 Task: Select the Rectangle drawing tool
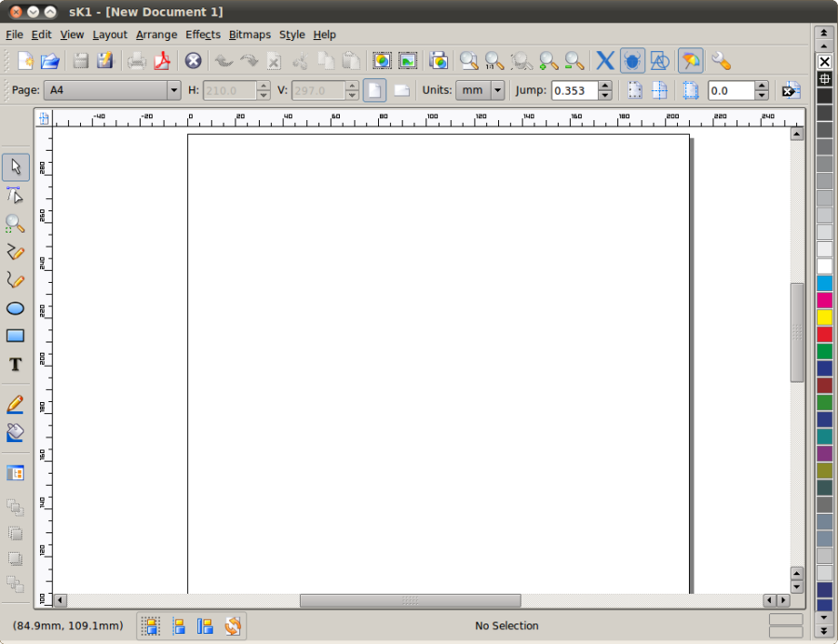coord(15,336)
